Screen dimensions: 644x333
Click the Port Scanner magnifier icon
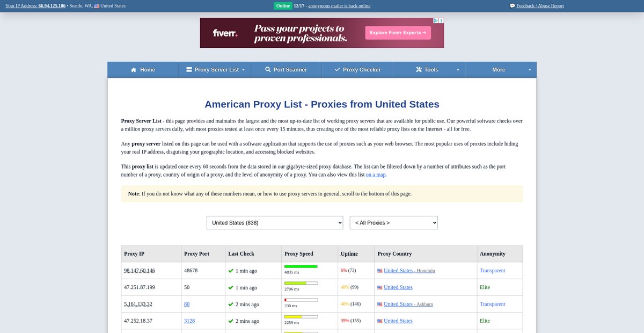point(268,70)
